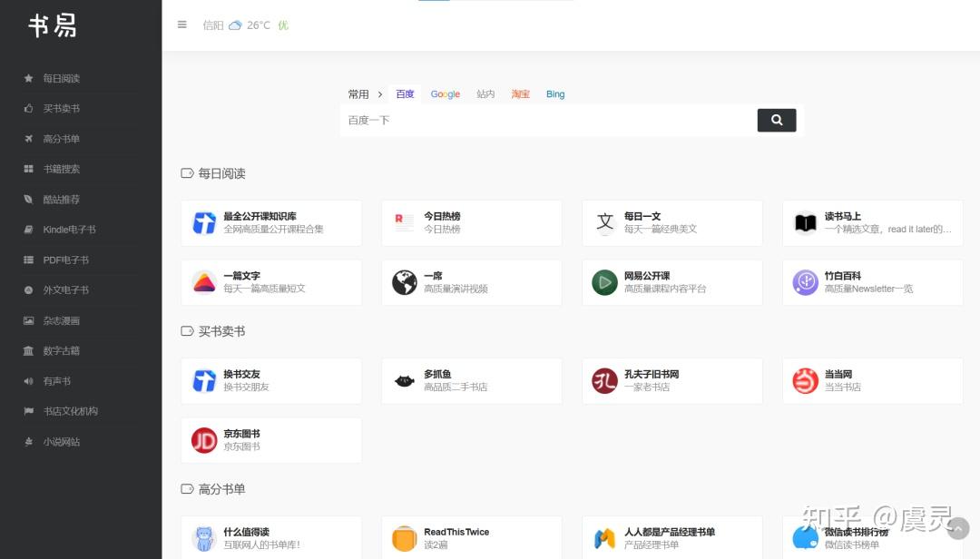Click the 百度一下 search input field
This screenshot has height=559, width=980.
549,120
